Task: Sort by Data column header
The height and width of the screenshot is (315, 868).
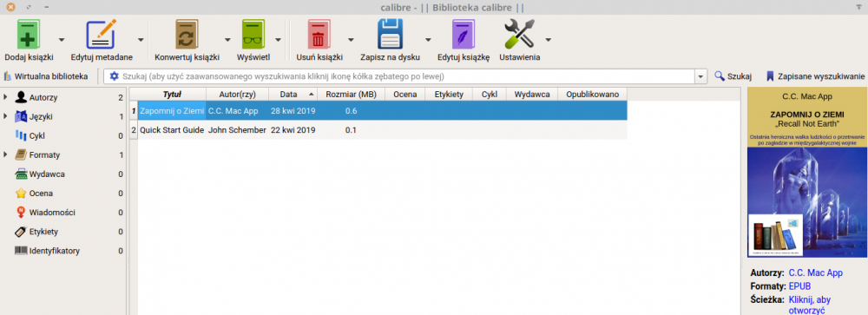Action: (293, 94)
